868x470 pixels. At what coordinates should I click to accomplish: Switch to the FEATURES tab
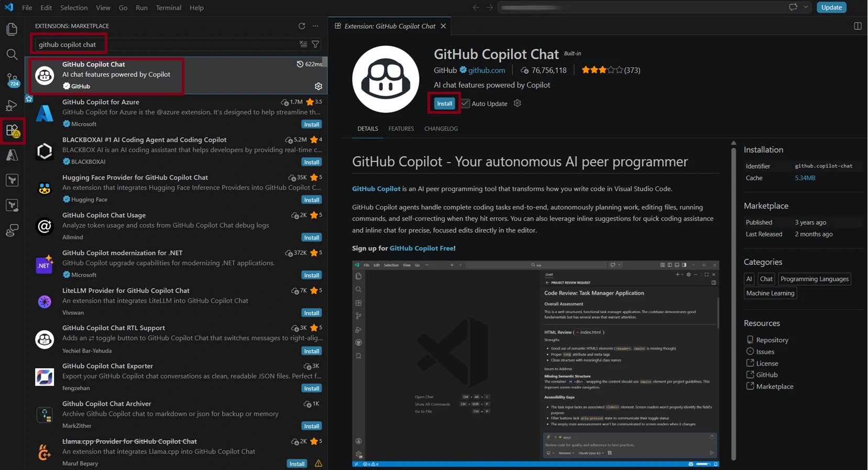point(401,129)
